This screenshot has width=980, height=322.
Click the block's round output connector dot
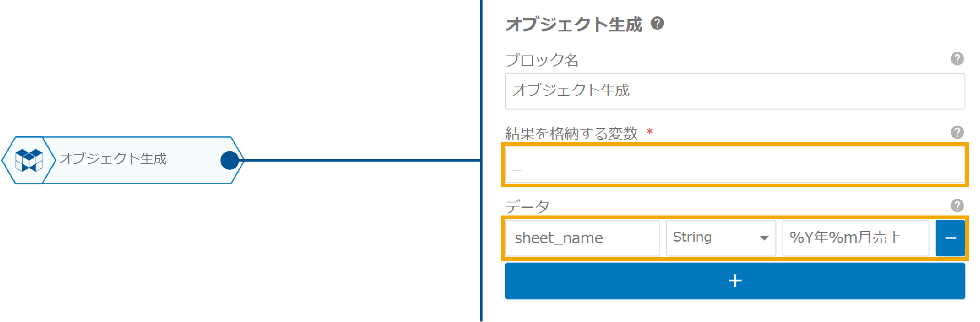pos(229,160)
